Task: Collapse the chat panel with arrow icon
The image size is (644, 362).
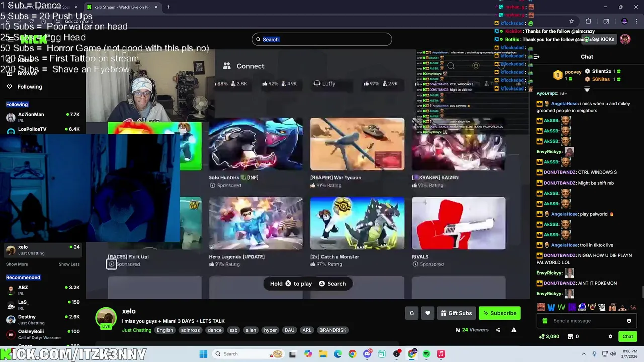Action: (x=536, y=57)
